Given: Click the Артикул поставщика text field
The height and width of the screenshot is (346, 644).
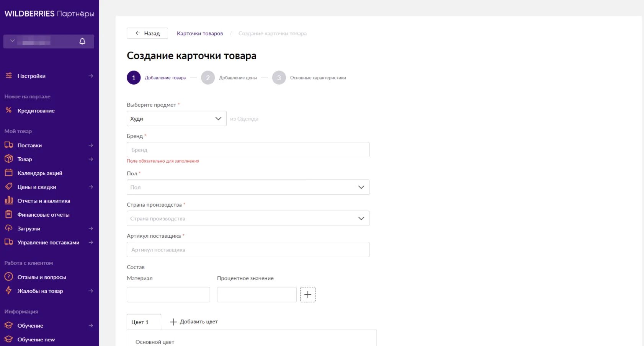Looking at the screenshot, I should (x=248, y=250).
